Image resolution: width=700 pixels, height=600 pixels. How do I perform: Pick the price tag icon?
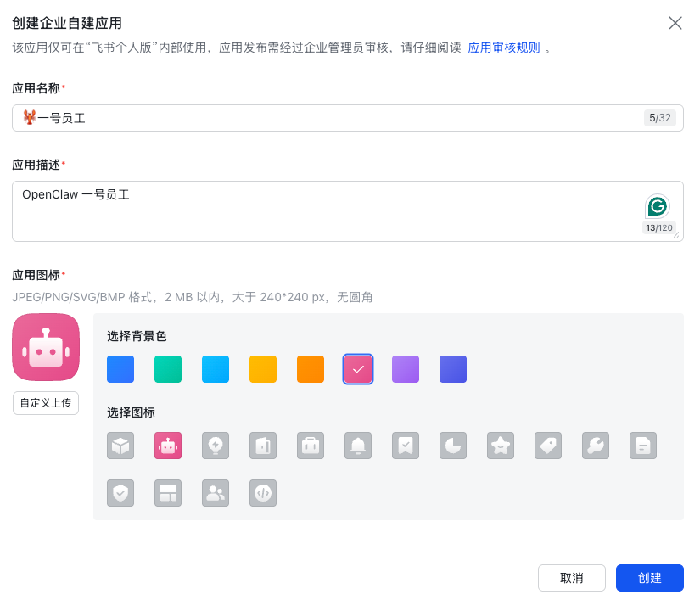(x=548, y=446)
